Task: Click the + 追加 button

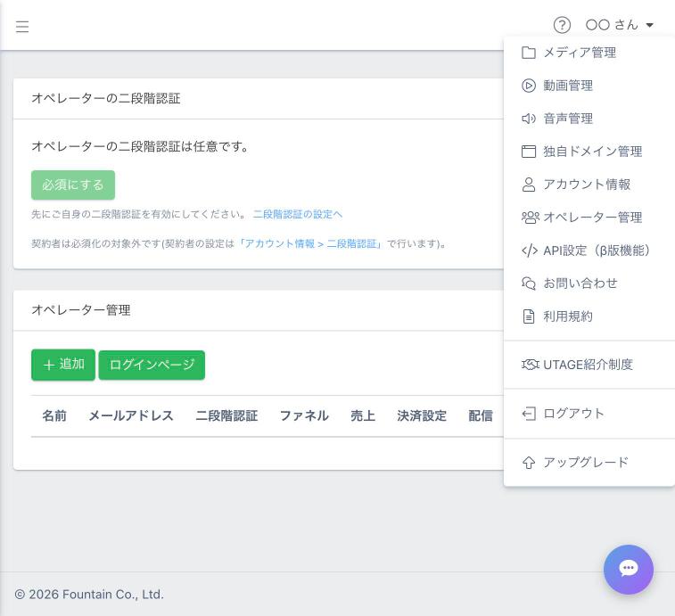Action: pyautogui.click(x=63, y=365)
